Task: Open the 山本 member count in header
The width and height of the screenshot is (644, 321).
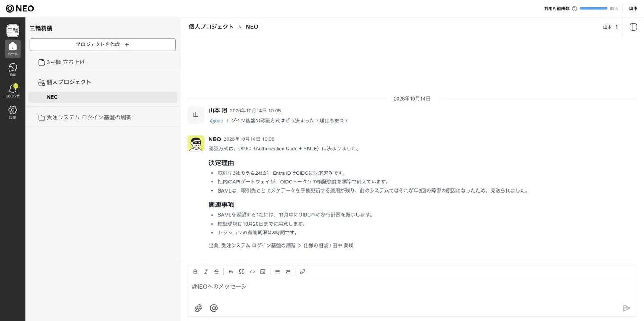Action: coord(610,27)
